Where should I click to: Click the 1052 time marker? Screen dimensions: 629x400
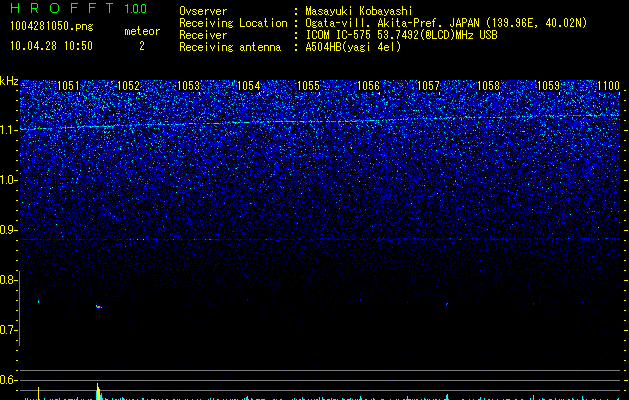pos(128,86)
